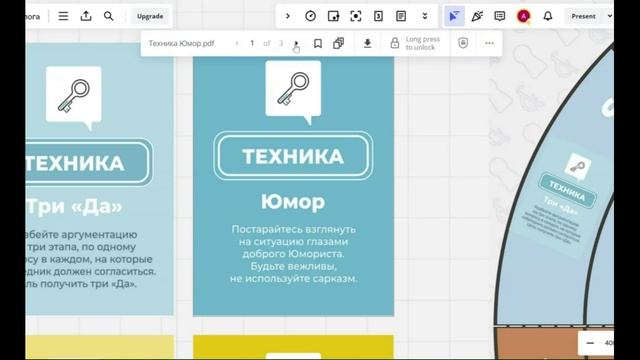
Task: Toggle collaborators' cursors visibility
Action: tap(454, 16)
